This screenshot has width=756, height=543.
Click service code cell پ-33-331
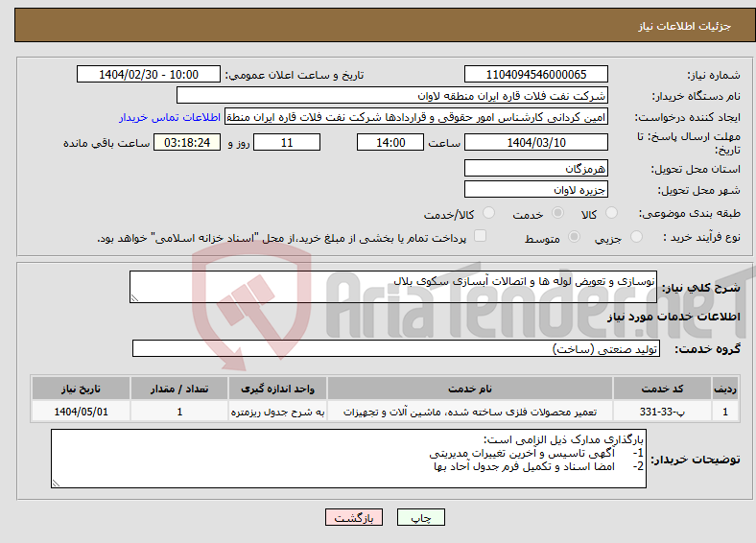[663, 412]
